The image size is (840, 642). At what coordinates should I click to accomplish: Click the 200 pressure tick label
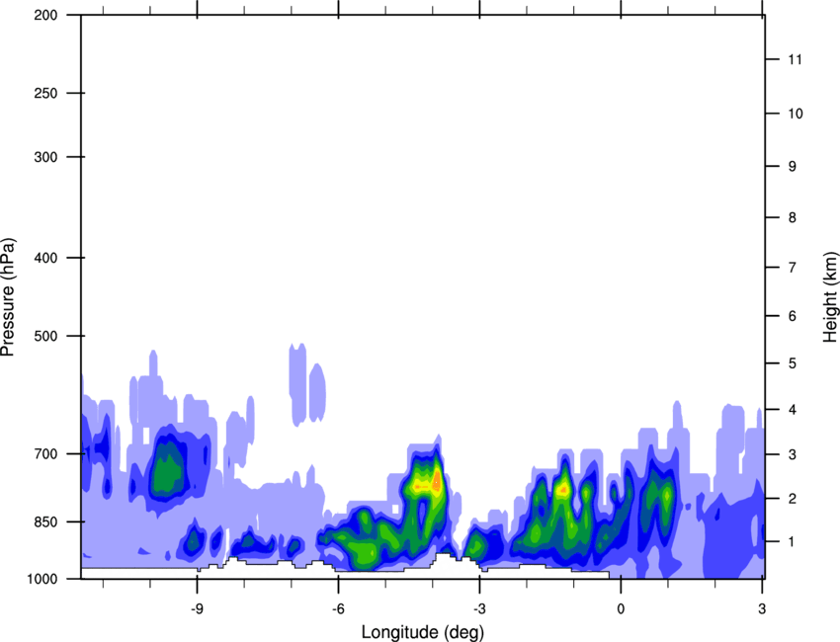coord(46,15)
